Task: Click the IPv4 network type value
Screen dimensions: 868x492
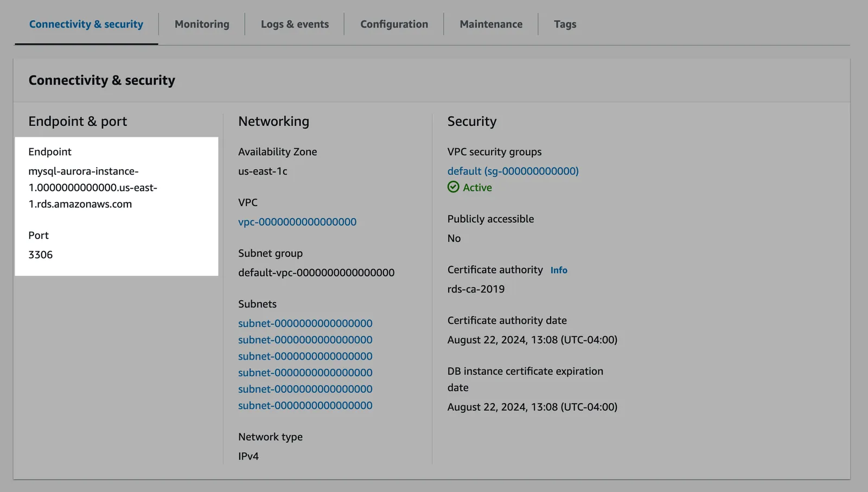Action: coord(248,456)
